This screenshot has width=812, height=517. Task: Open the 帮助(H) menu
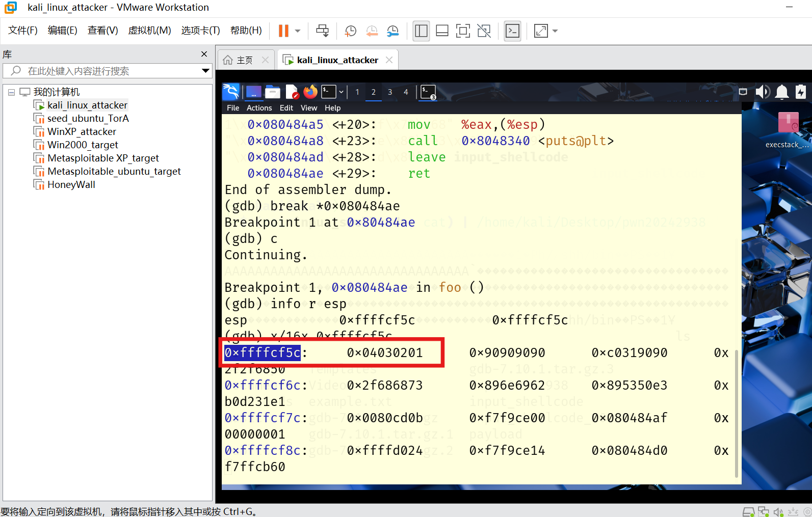246,31
